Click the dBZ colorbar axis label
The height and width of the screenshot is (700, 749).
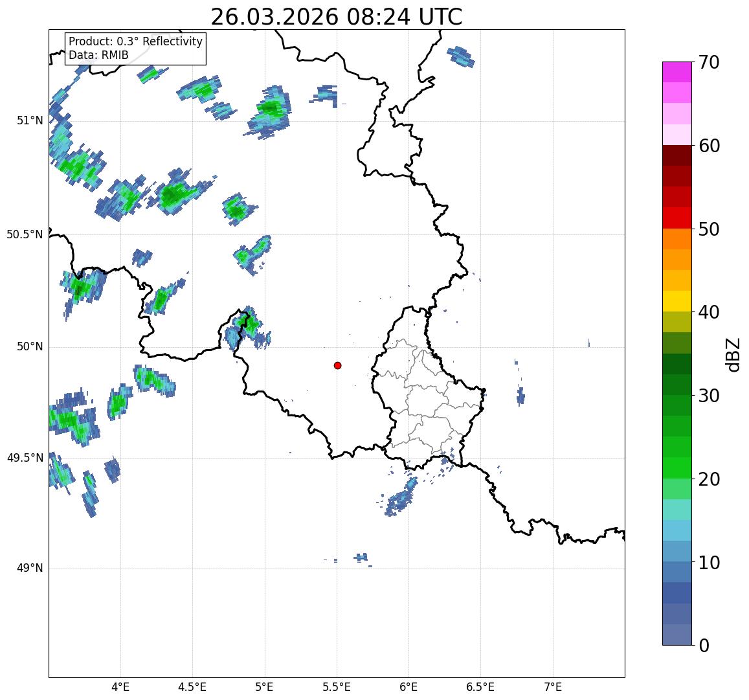[x=733, y=354]
